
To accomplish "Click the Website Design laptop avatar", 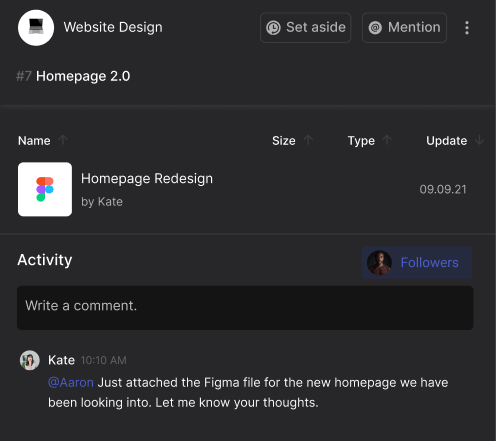I will [36, 28].
